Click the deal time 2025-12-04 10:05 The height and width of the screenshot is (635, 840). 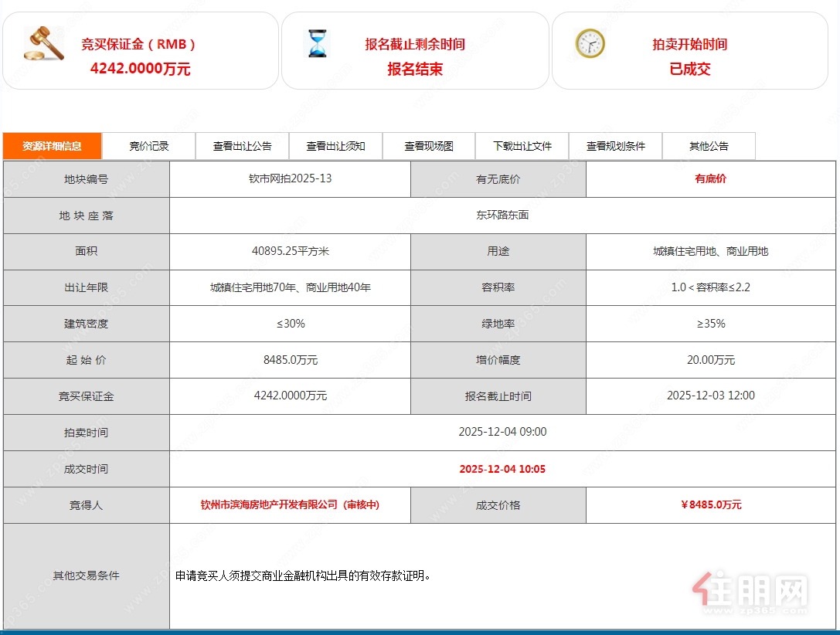coord(503,468)
